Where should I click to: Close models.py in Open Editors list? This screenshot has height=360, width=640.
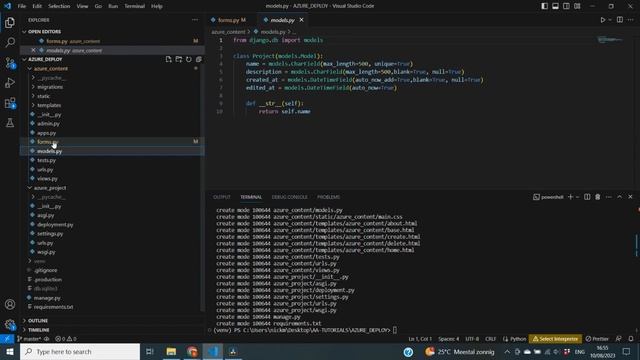tap(33, 50)
